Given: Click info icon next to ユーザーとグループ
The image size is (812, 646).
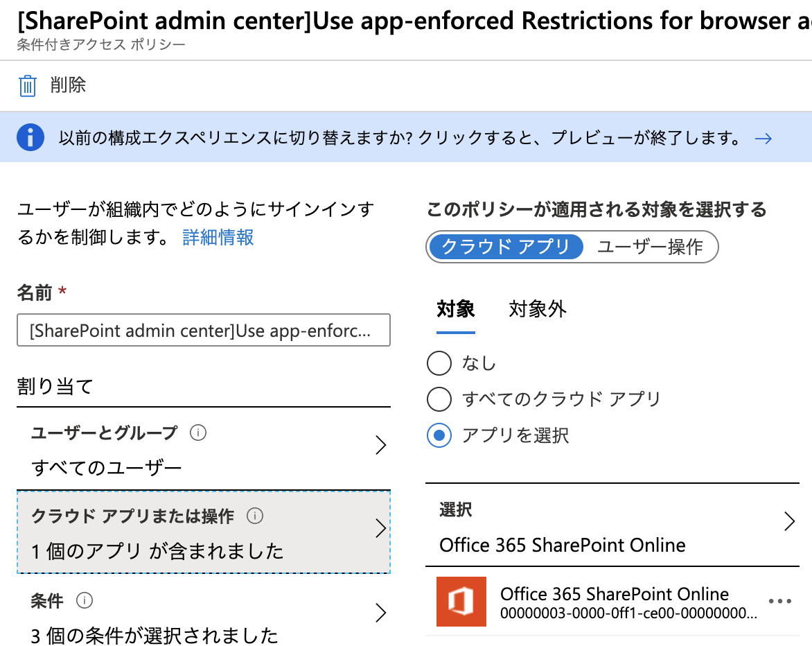Looking at the screenshot, I should (x=198, y=433).
